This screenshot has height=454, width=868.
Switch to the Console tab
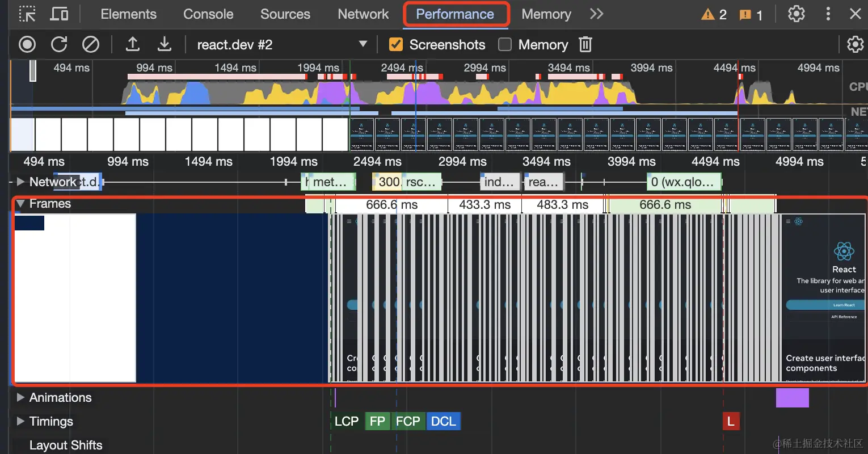pos(208,14)
